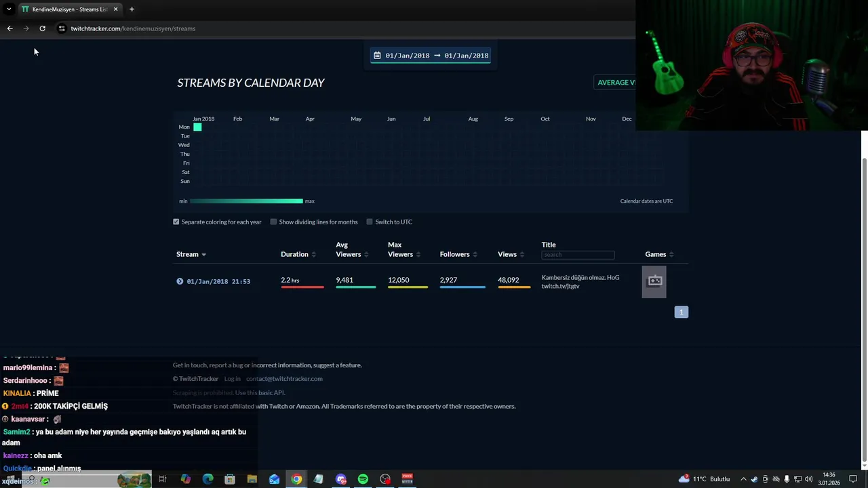Open the browser tab search chevron
The image size is (868, 488).
point(9,9)
